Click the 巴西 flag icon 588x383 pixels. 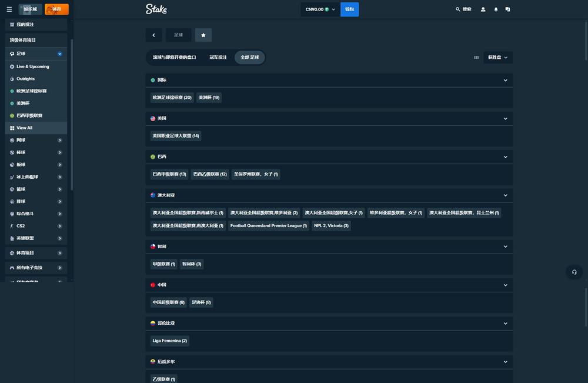[153, 157]
